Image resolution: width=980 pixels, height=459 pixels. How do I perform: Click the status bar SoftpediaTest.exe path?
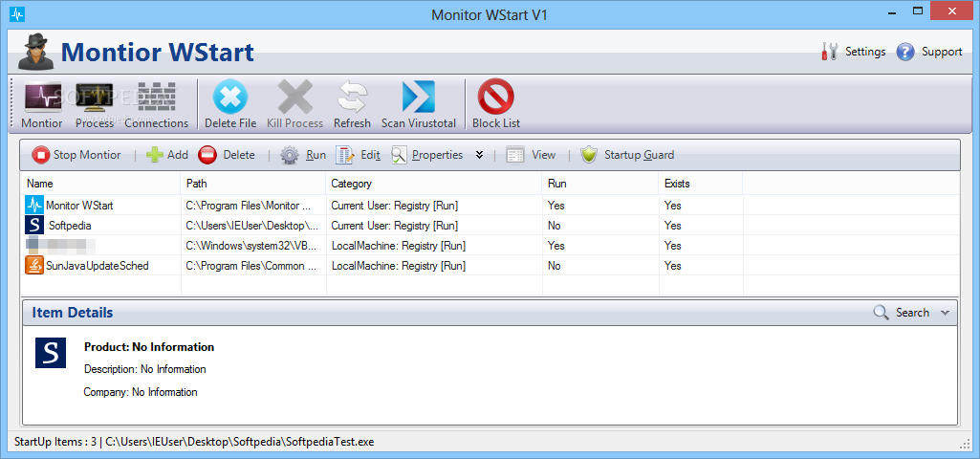point(239,442)
